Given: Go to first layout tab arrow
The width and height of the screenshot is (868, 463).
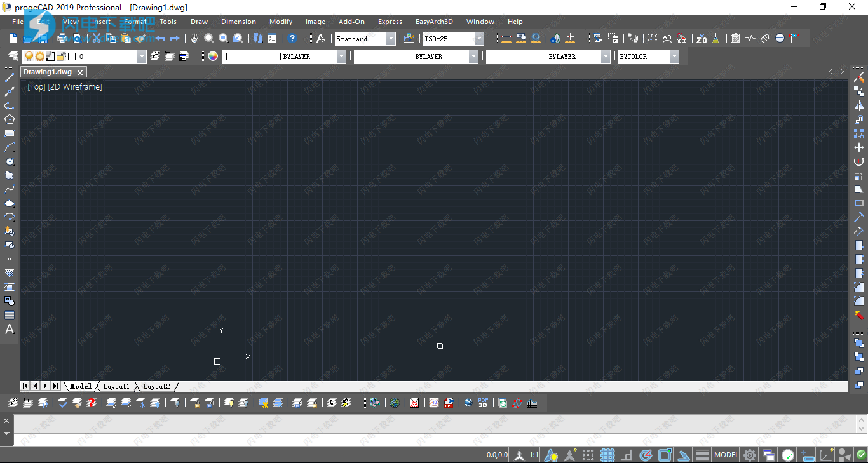Looking at the screenshot, I should click(25, 386).
